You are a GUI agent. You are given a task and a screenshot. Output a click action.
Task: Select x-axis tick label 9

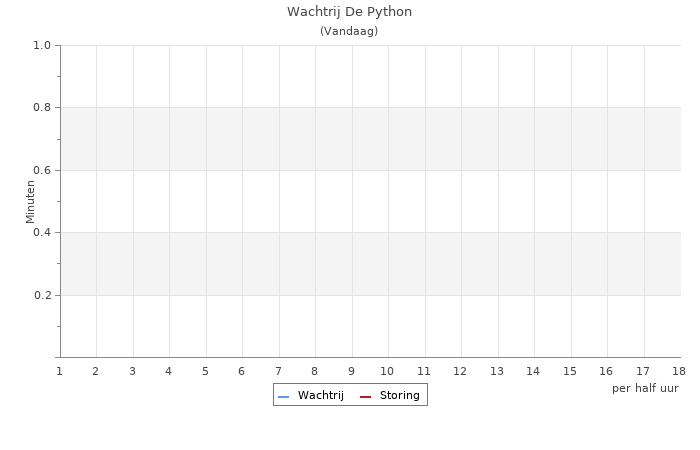(x=351, y=372)
